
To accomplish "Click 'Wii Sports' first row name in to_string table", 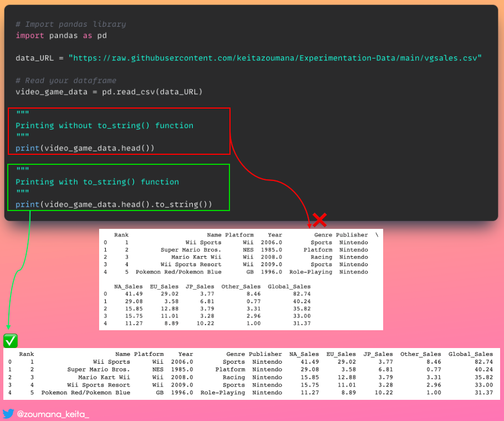I will [111, 362].
